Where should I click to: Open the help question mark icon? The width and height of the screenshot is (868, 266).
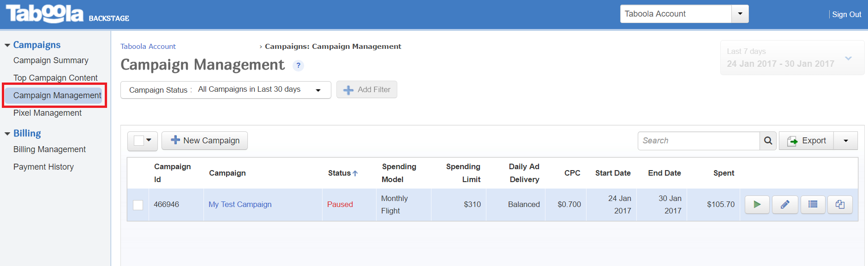tap(298, 65)
